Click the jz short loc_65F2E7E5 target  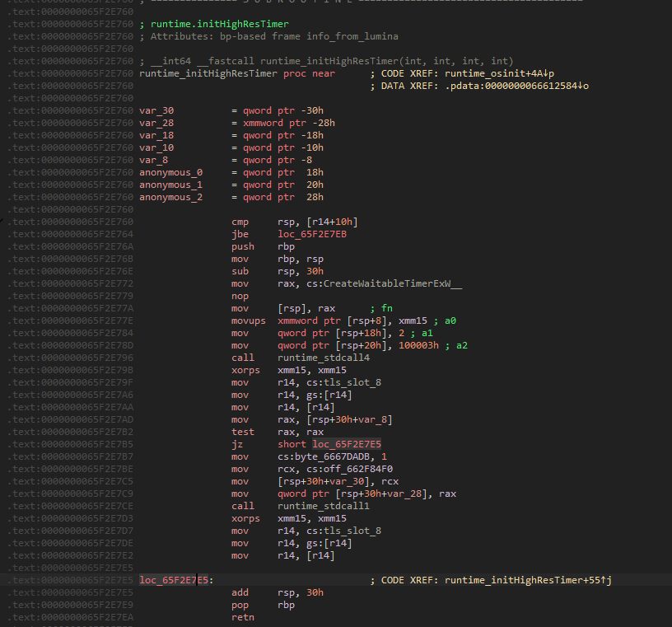347,444
